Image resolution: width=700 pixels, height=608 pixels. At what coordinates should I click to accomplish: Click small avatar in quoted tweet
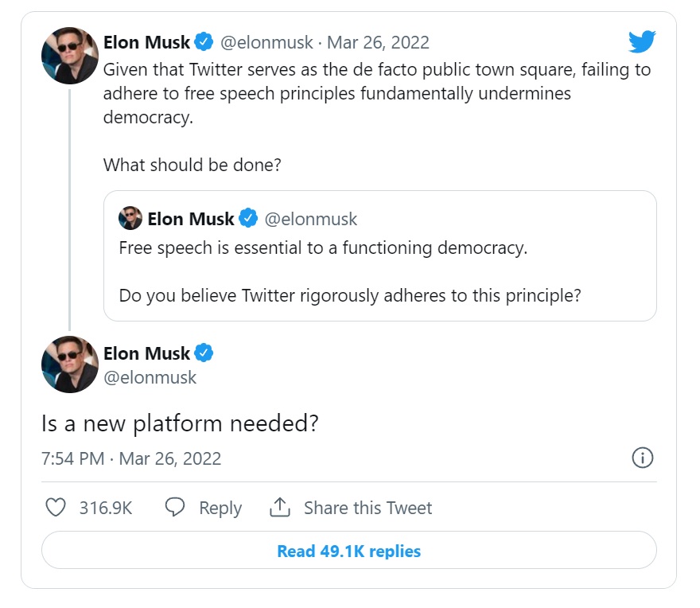(130, 218)
